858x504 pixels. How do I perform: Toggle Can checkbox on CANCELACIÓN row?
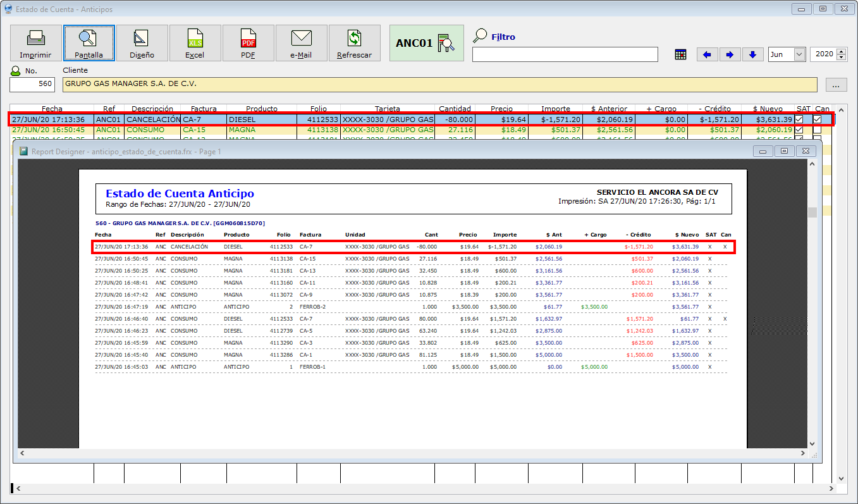click(x=817, y=119)
